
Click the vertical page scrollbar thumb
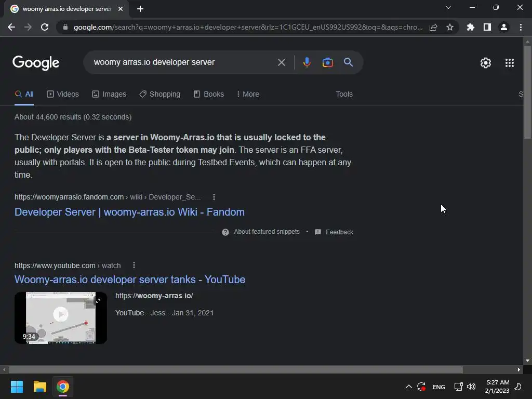pos(527,91)
